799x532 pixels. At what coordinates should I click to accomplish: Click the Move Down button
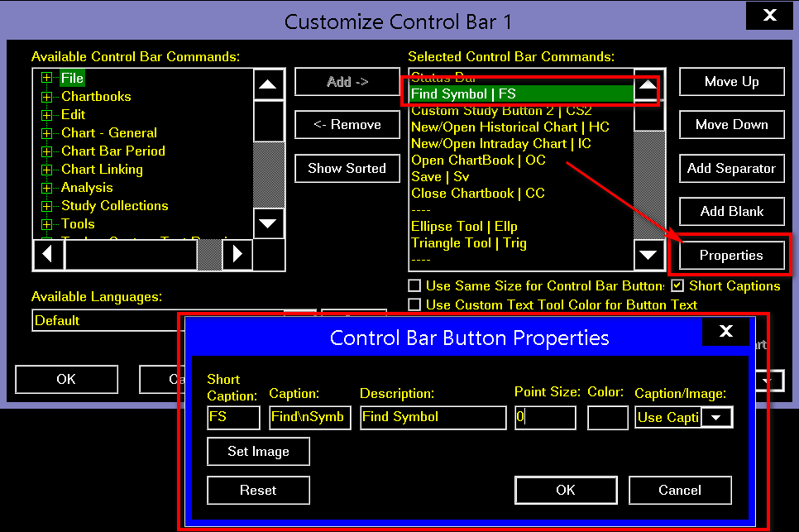click(731, 124)
